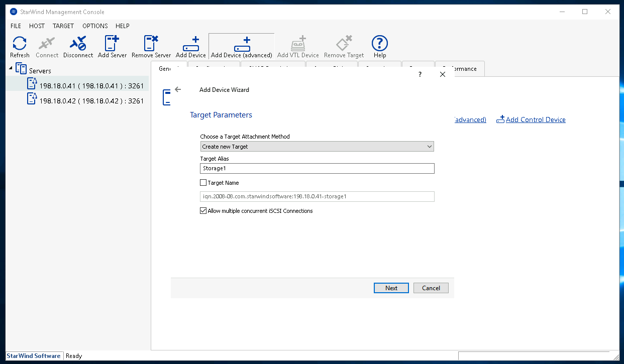Collapse the Servers tree node
624x364 pixels.
pyautogui.click(x=11, y=68)
